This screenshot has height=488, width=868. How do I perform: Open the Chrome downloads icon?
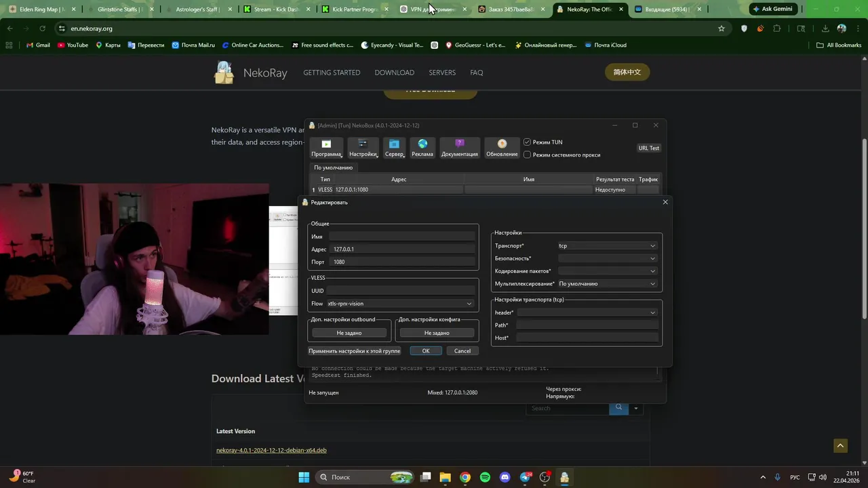point(825,28)
